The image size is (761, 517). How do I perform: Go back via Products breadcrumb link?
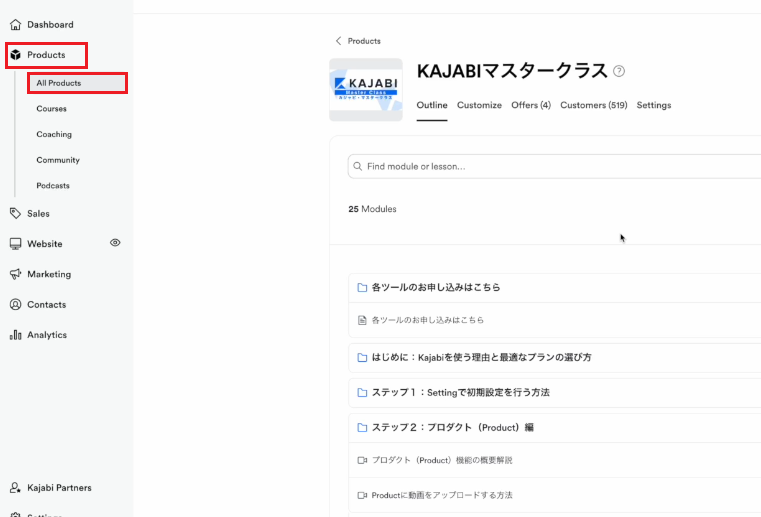(x=364, y=41)
